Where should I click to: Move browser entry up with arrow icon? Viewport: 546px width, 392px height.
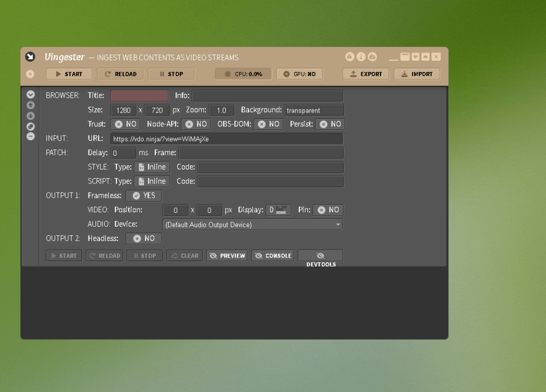(30, 105)
